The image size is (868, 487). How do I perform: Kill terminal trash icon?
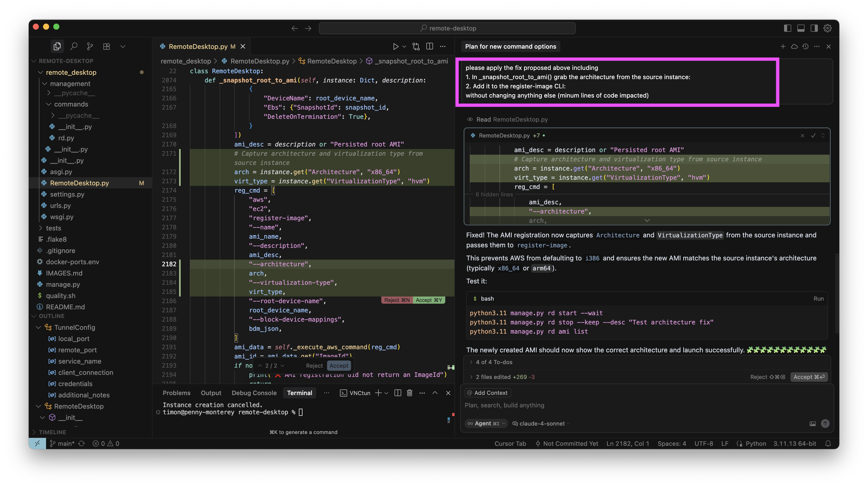point(409,393)
